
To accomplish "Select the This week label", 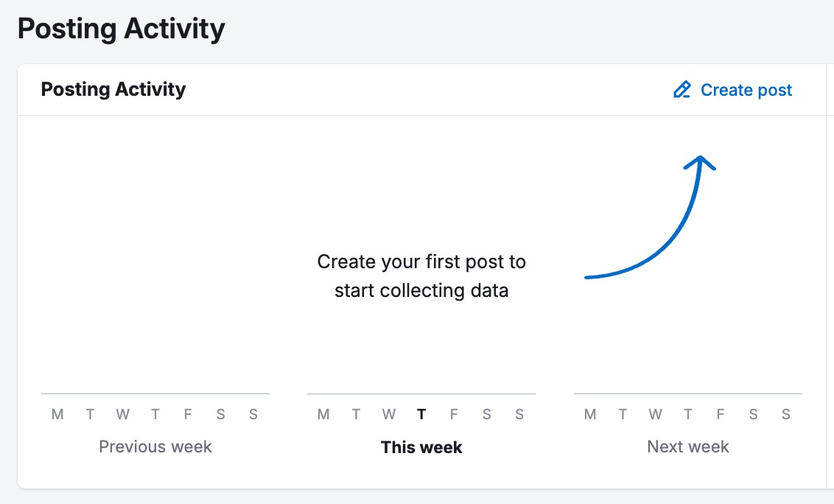I will [421, 447].
